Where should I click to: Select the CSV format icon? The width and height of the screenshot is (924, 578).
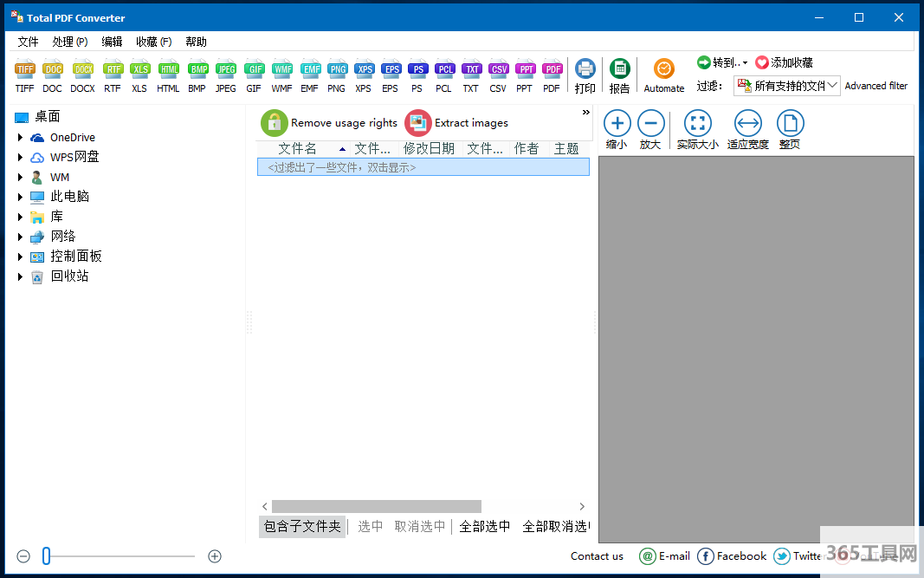tap(498, 69)
